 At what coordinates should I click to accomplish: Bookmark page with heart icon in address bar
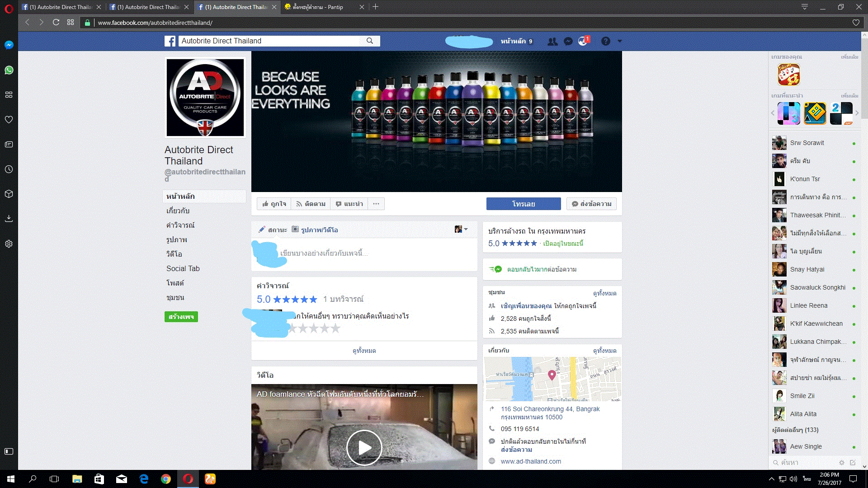(856, 23)
